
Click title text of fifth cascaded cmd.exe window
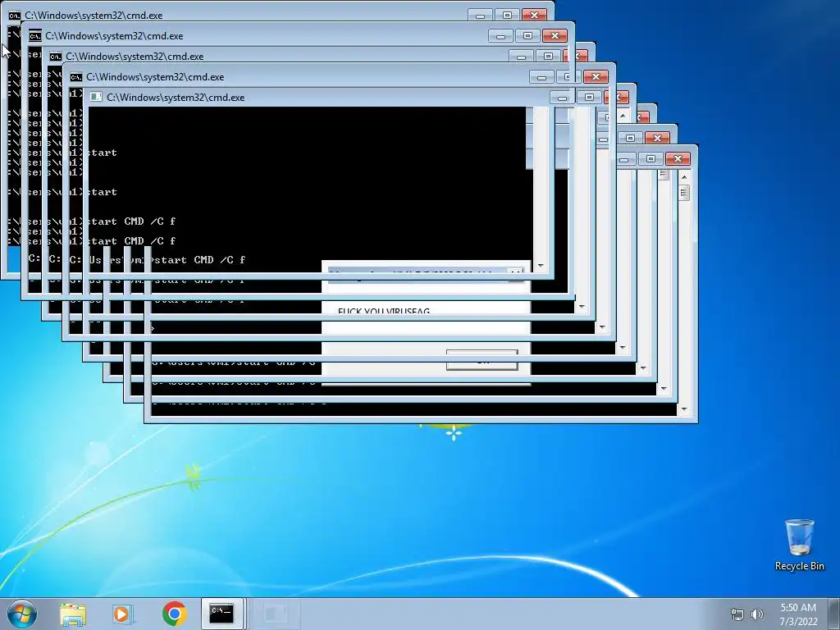(176, 97)
